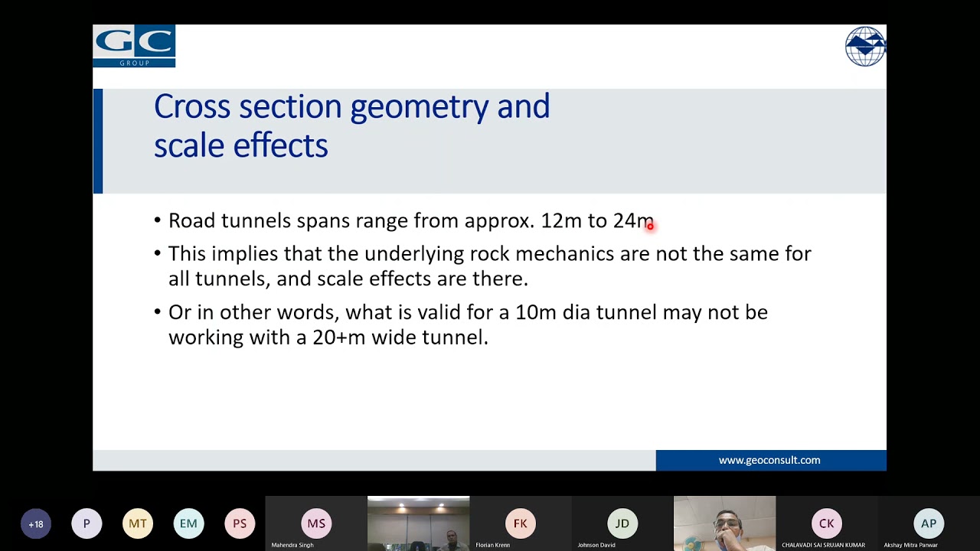Select Akshay Mitra Panwar's AP avatar
Viewport: 980px width, 551px height.
click(x=929, y=523)
